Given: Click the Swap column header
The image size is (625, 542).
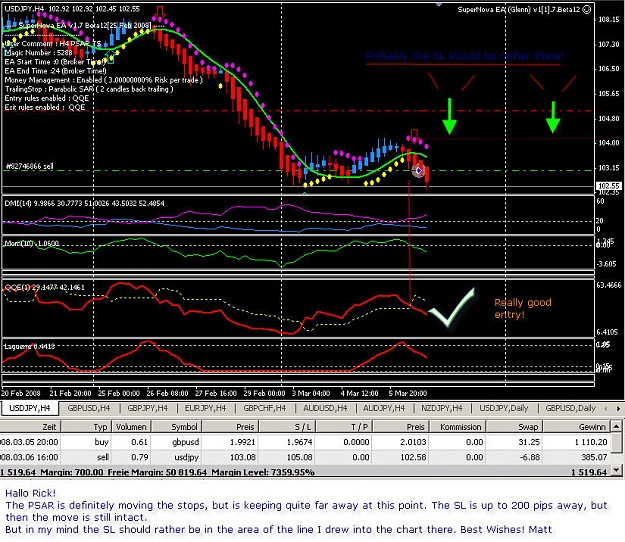Looking at the screenshot, I should [x=514, y=427].
